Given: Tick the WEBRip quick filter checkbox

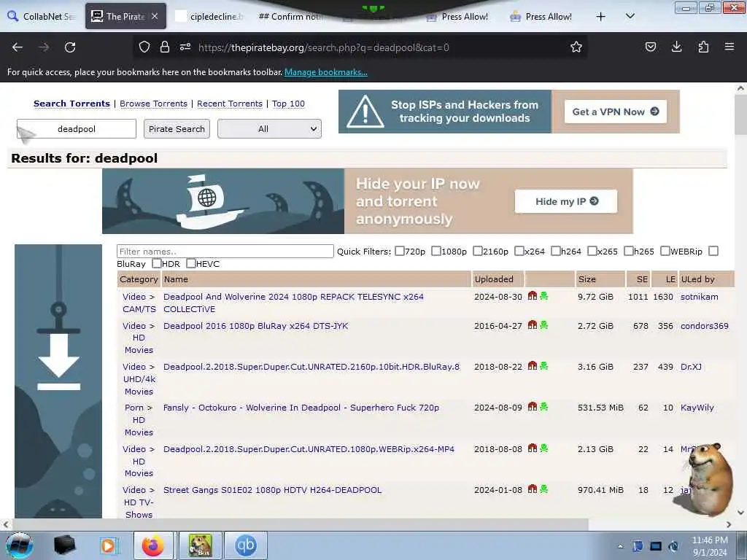Looking at the screenshot, I should coord(665,251).
